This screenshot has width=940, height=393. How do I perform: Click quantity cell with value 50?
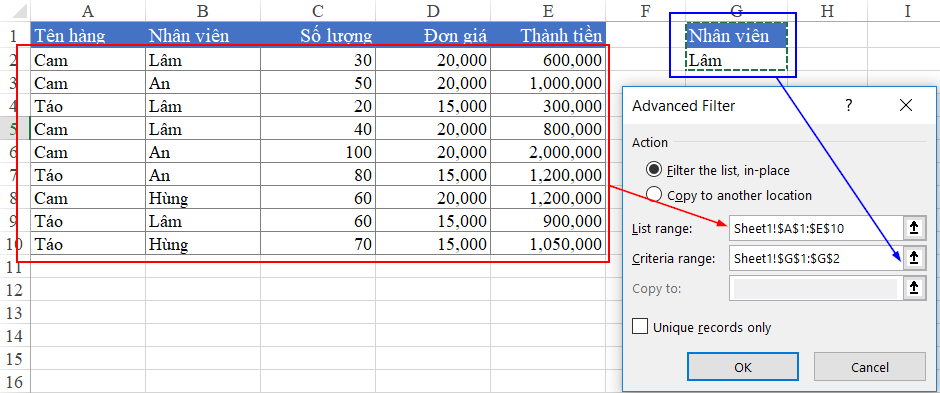[318, 83]
